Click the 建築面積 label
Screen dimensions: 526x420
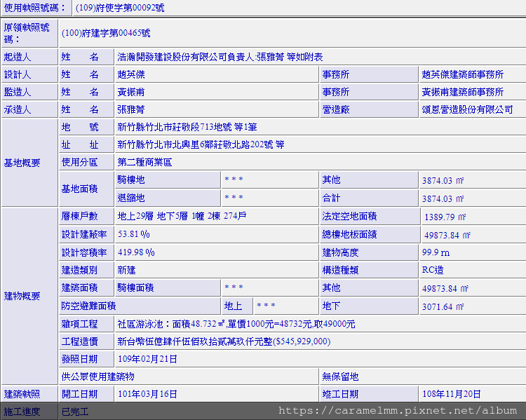click(79, 287)
